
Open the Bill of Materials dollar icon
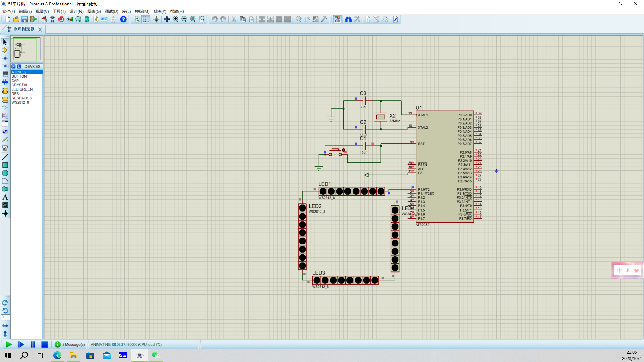click(x=96, y=19)
